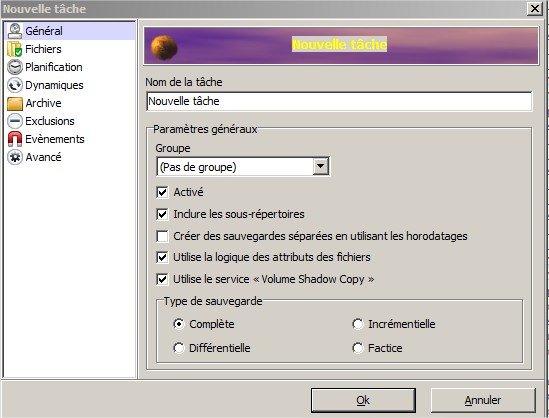The width and height of the screenshot is (549, 418).
Task: Disable Volume Shadow Copy service checkbox
Action: pos(162,279)
